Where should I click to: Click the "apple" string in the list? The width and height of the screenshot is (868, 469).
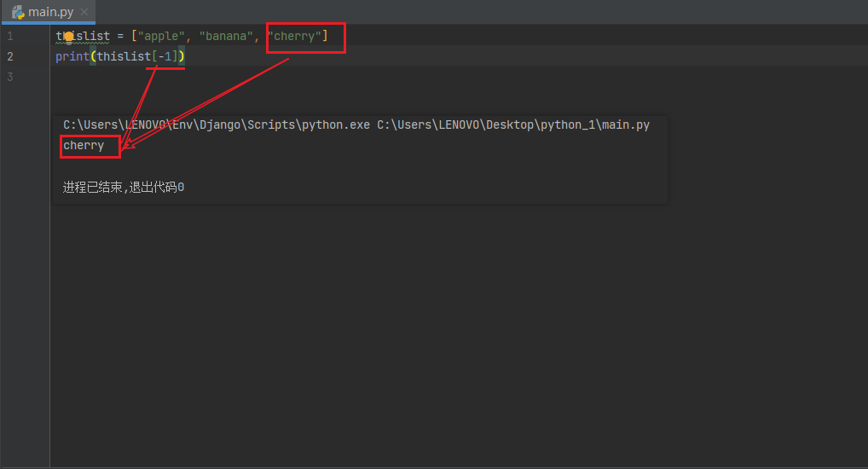tap(161, 36)
